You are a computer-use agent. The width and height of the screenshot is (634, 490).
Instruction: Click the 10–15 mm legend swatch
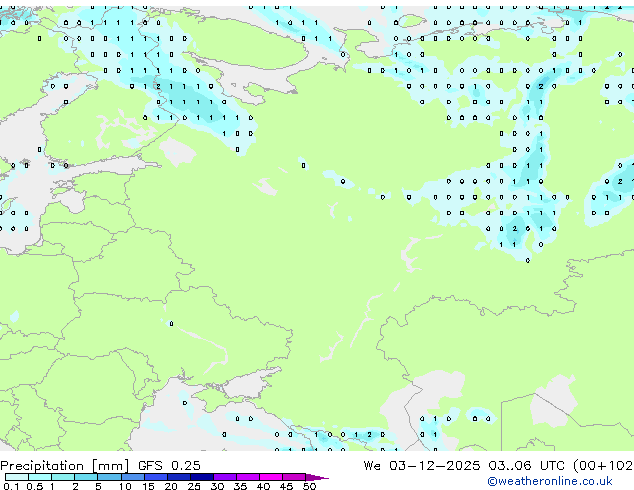(132, 477)
